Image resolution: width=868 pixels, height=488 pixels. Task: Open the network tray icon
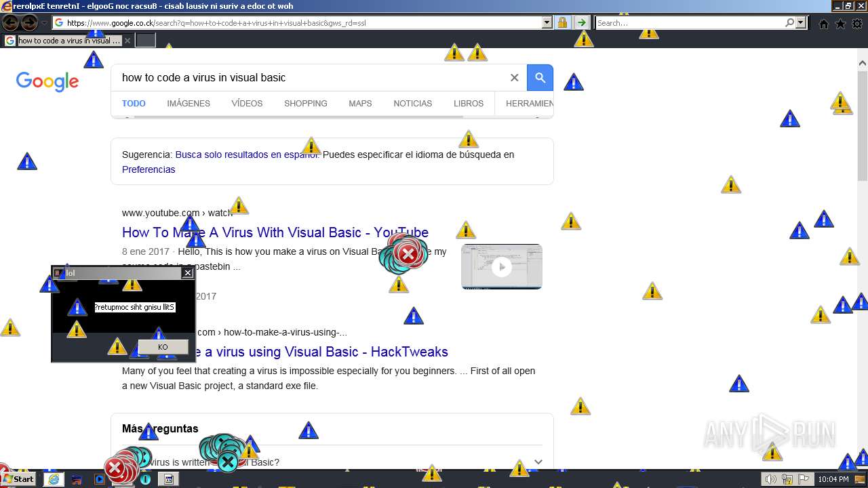click(787, 479)
